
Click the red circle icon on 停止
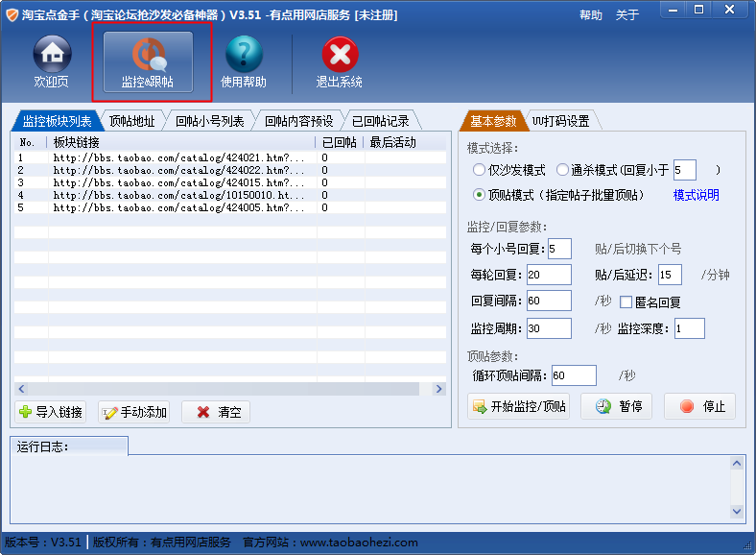pyautogui.click(x=687, y=406)
